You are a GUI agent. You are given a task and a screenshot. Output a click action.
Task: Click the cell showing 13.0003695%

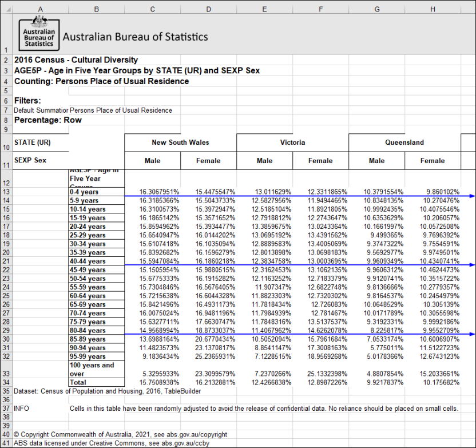320,261
